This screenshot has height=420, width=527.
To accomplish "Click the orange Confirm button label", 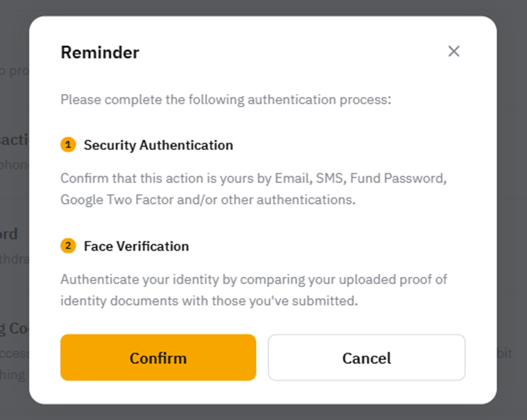I will tap(158, 358).
